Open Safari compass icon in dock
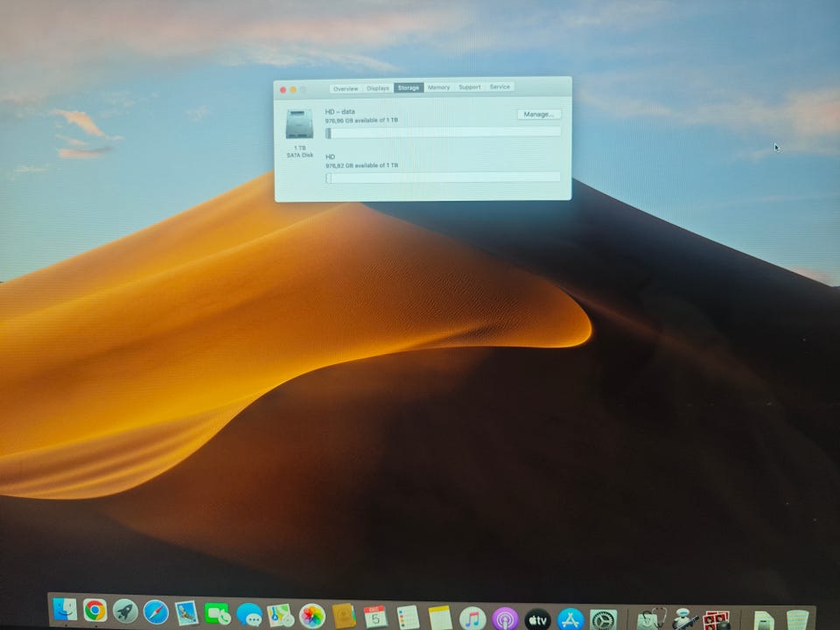Screen dimensions: 840x630 click(x=156, y=612)
